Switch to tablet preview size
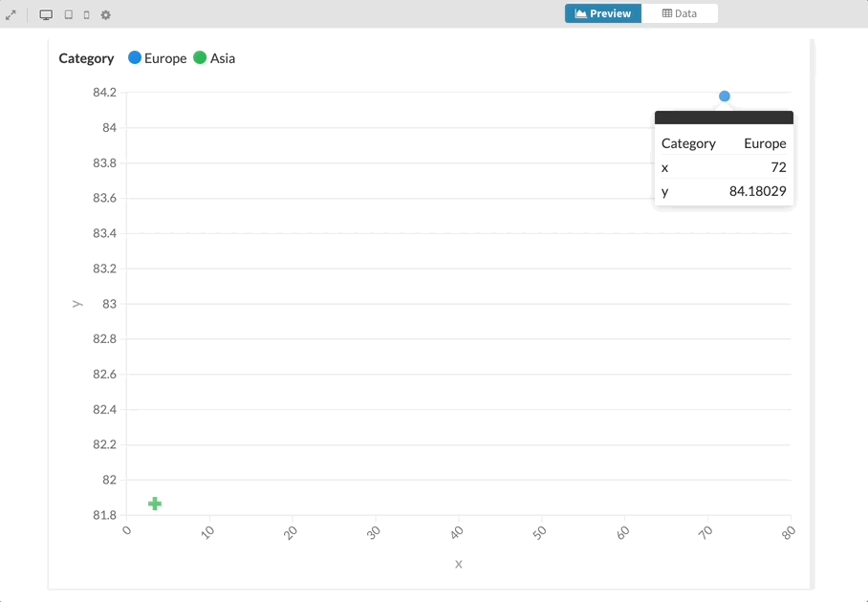 point(69,15)
